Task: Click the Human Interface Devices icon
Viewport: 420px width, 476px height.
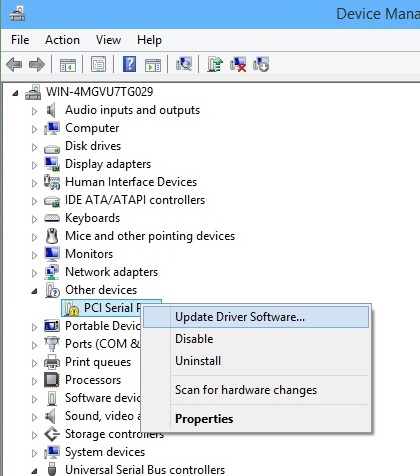Action: (x=52, y=182)
